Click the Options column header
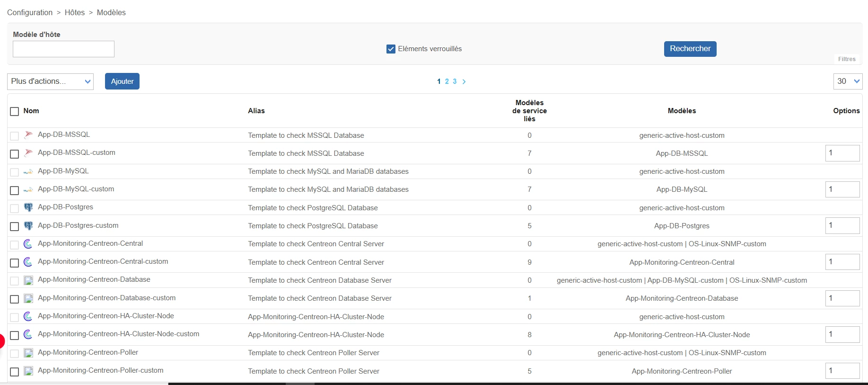868x385 pixels. [x=846, y=111]
